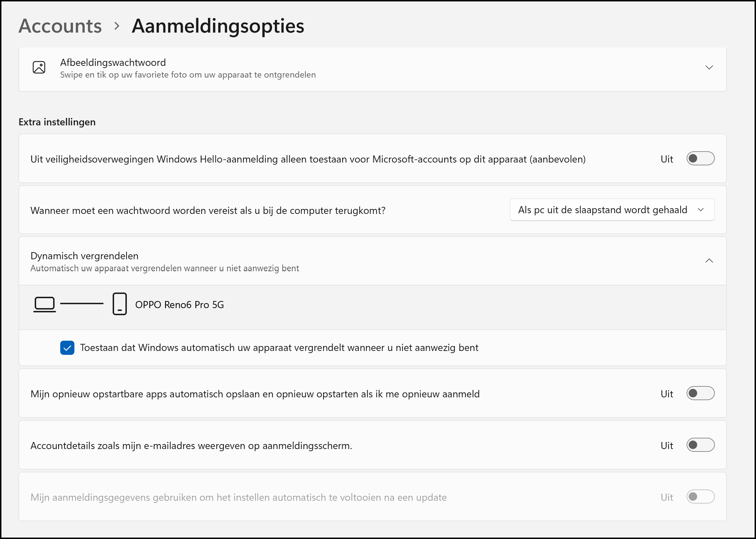
Task: Go back to Accounts breadcrumb
Action: tap(60, 26)
